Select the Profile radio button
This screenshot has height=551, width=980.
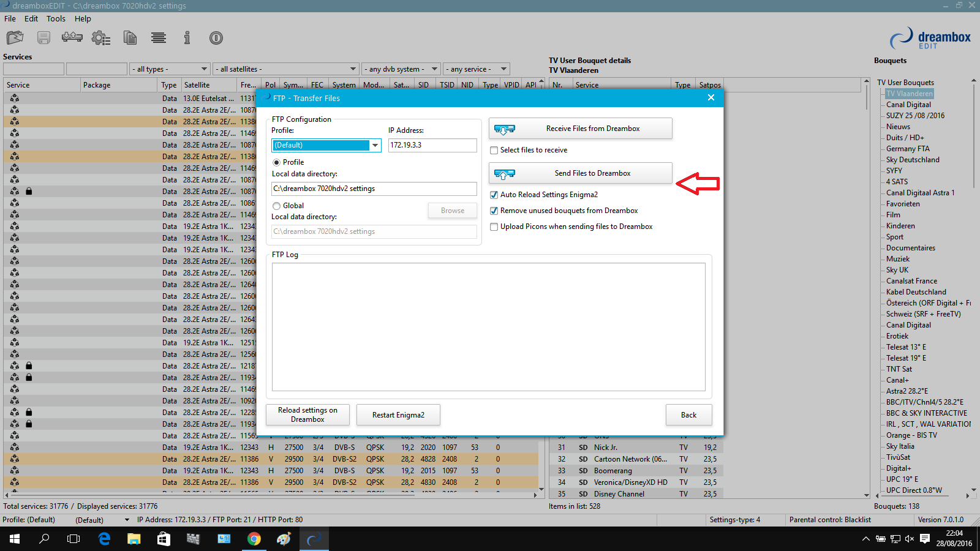tap(277, 162)
